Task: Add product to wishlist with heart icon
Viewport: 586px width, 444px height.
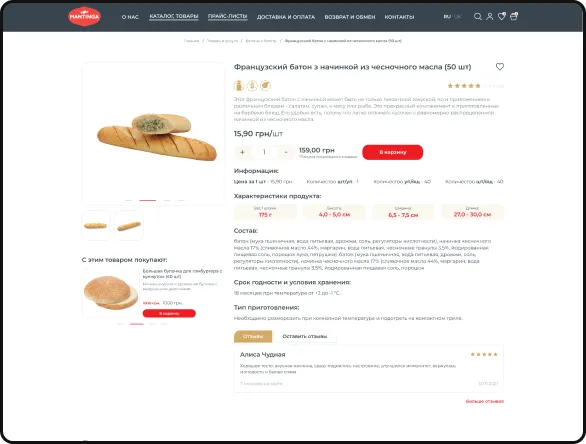Action: (500, 67)
